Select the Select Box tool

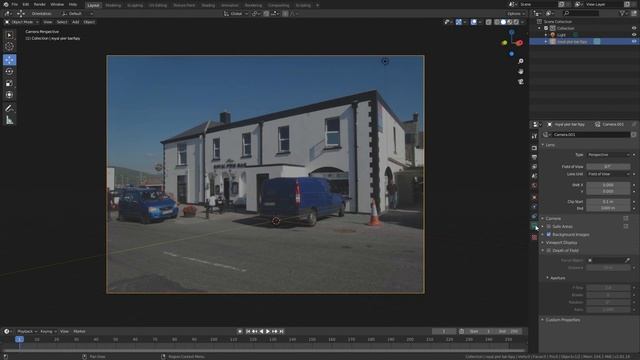point(9,36)
